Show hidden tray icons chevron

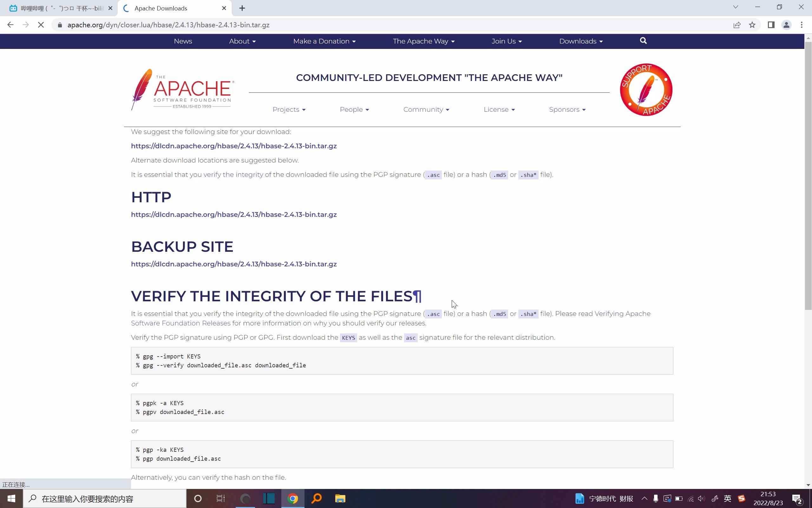[x=644, y=498]
